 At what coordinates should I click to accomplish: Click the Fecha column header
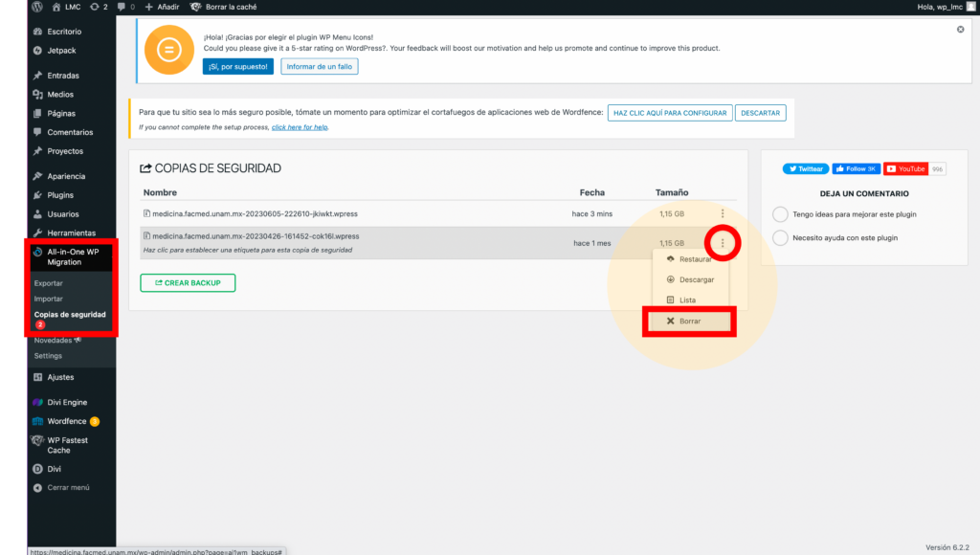coord(591,192)
